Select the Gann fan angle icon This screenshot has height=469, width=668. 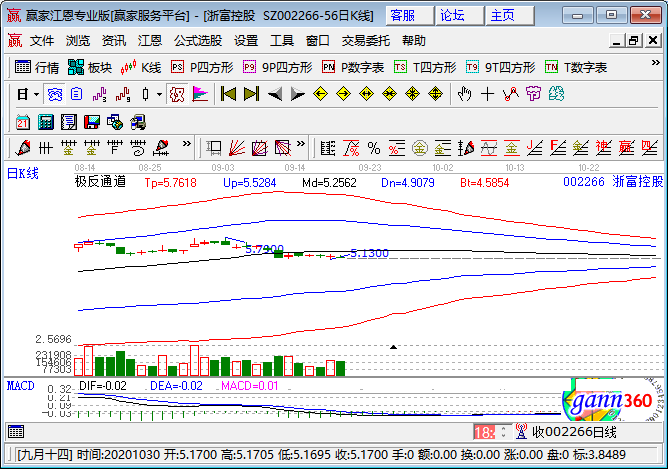coord(236,148)
